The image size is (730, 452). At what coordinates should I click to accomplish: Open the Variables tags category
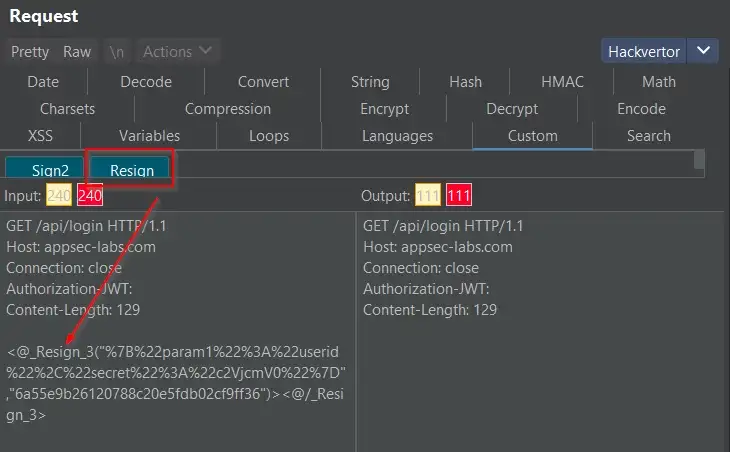[x=149, y=136]
